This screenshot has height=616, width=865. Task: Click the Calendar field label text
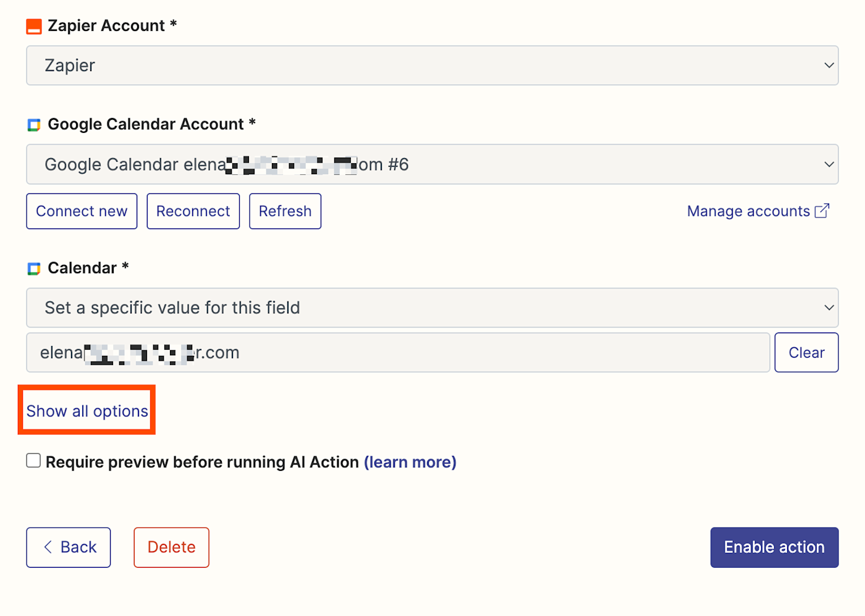(x=88, y=268)
